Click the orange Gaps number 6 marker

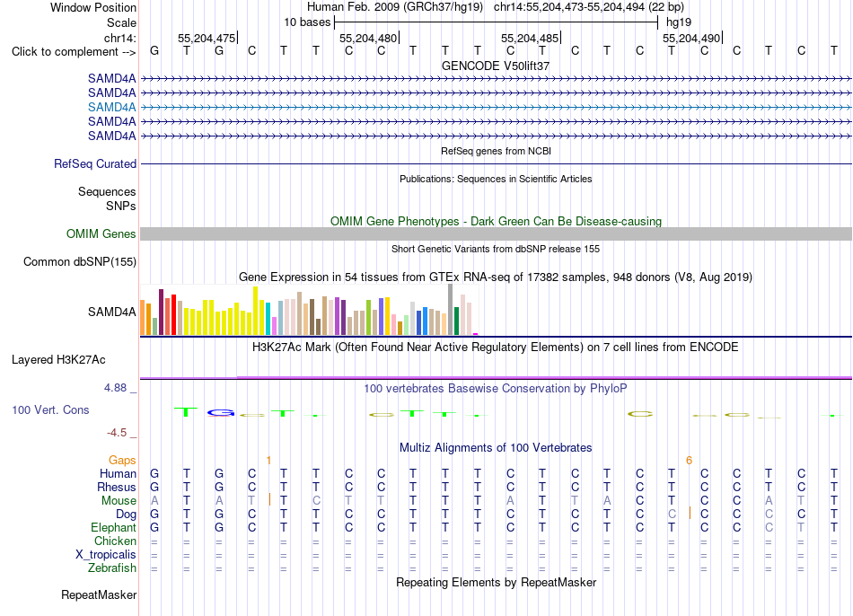point(689,461)
